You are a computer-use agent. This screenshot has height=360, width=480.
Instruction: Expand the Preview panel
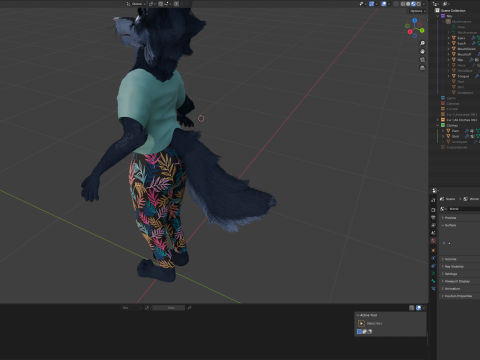[459, 218]
